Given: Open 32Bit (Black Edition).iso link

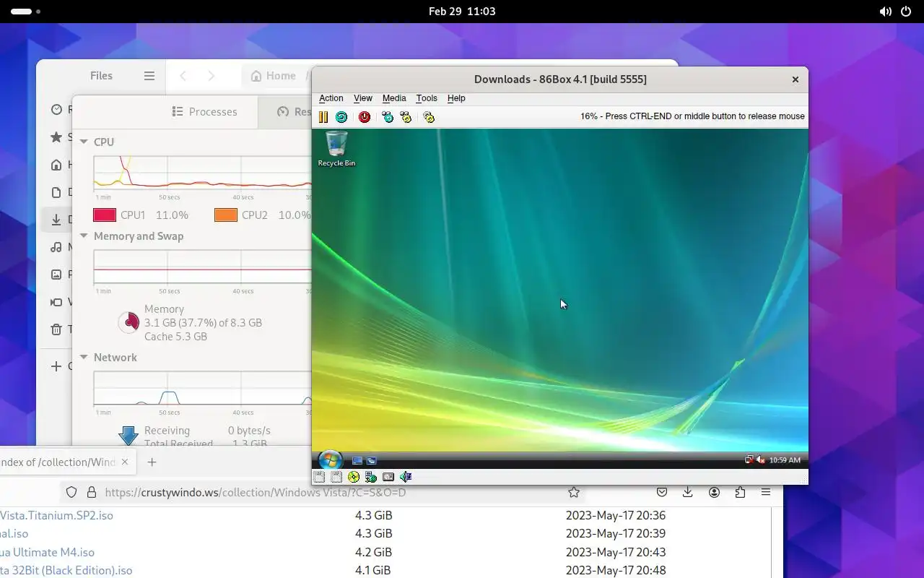Looking at the screenshot, I should pos(66,571).
